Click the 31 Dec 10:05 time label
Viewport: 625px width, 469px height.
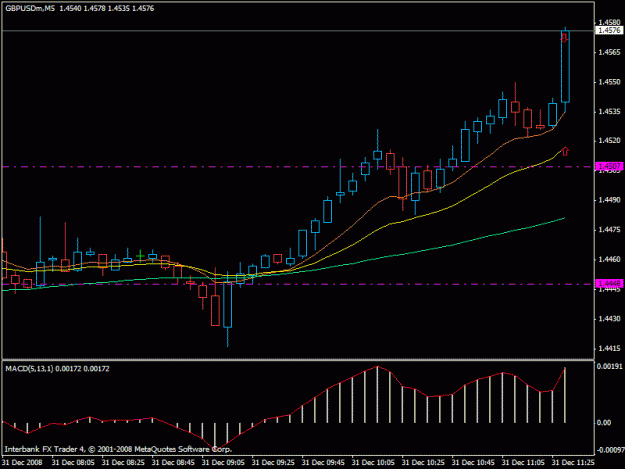click(373, 463)
